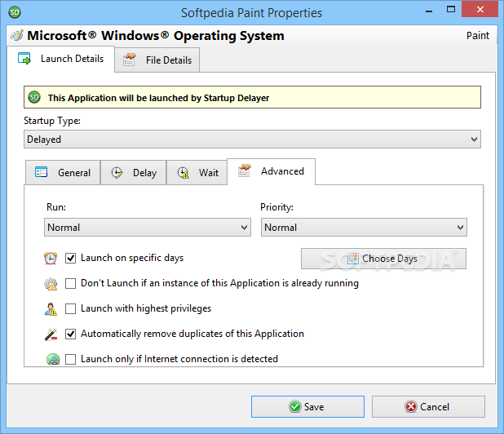Click the 'Priority:' label

click(276, 207)
